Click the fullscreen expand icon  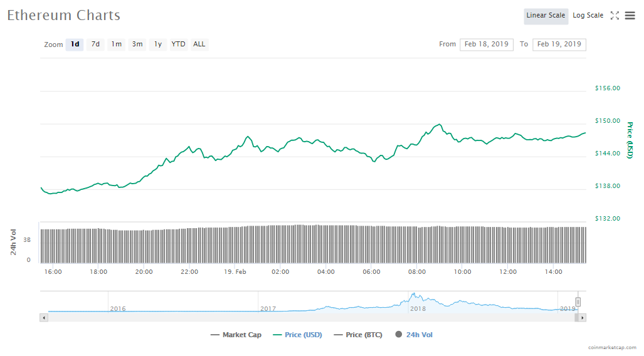615,16
